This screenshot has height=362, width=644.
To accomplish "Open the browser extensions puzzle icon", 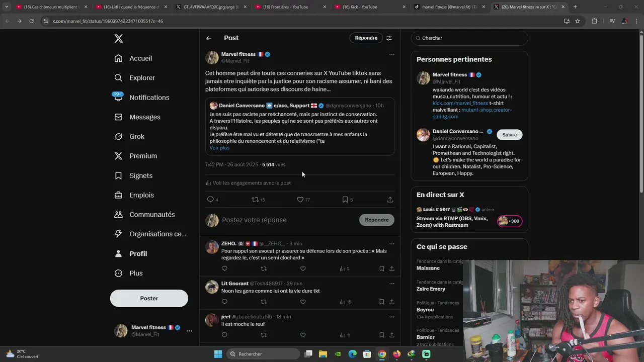I will [595, 21].
